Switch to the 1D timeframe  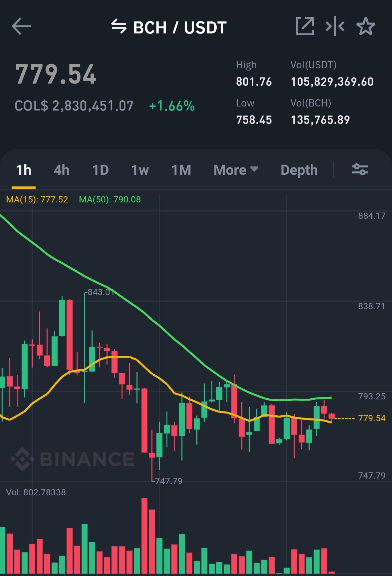coord(101,170)
